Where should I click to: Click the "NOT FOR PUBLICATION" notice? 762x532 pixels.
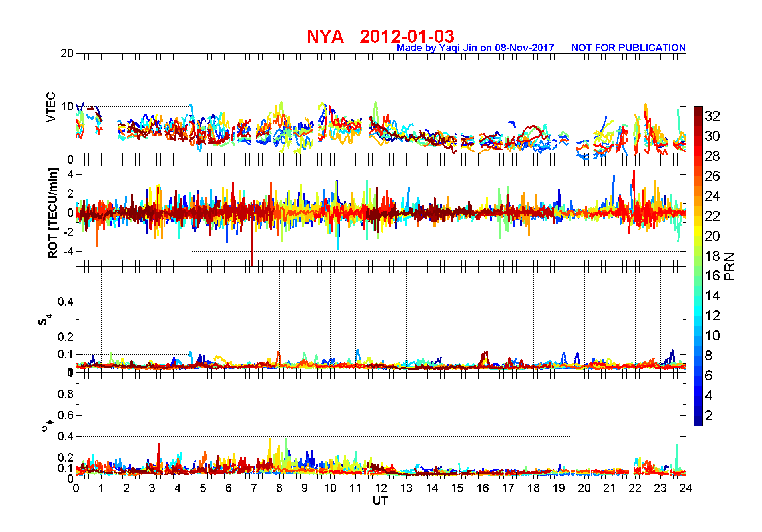628,48
